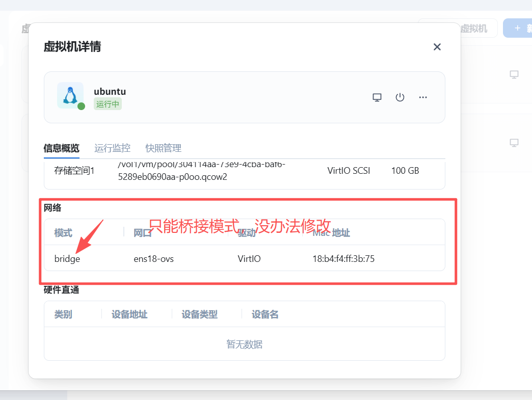Select the 信息概览 tab
The height and width of the screenshot is (400, 532).
click(x=62, y=148)
